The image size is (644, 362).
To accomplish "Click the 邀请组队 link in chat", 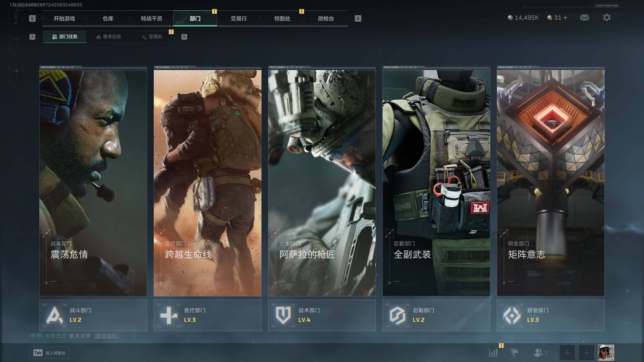I will coord(106,336).
